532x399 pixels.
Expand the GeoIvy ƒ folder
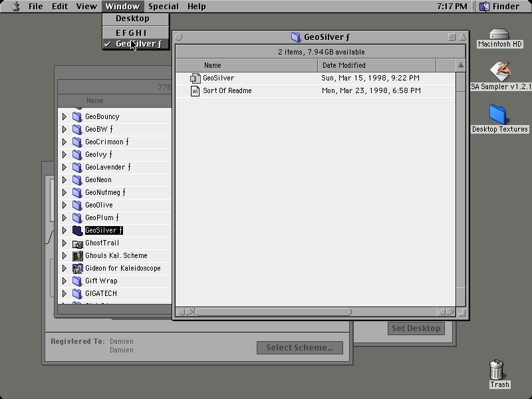[x=64, y=154]
